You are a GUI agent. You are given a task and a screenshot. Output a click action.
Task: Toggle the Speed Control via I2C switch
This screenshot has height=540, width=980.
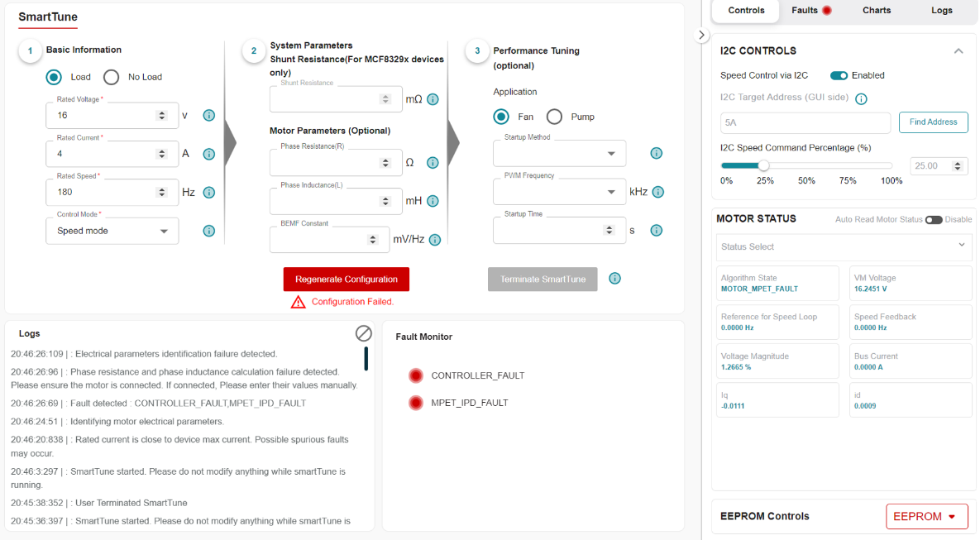pyautogui.click(x=839, y=75)
